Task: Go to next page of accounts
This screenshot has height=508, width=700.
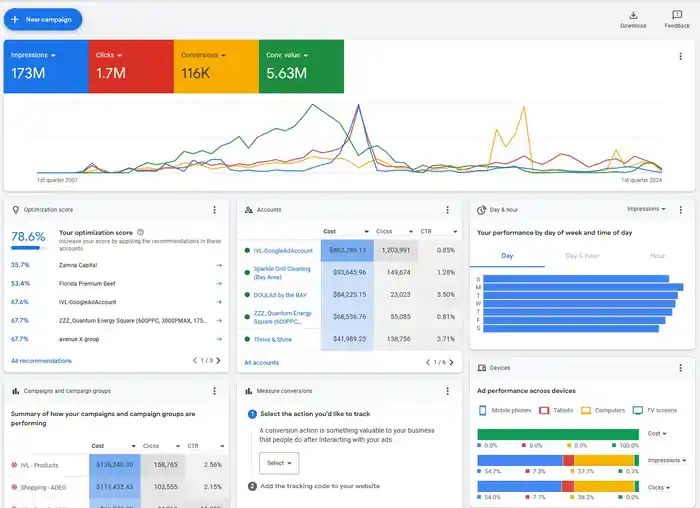Action: point(451,362)
